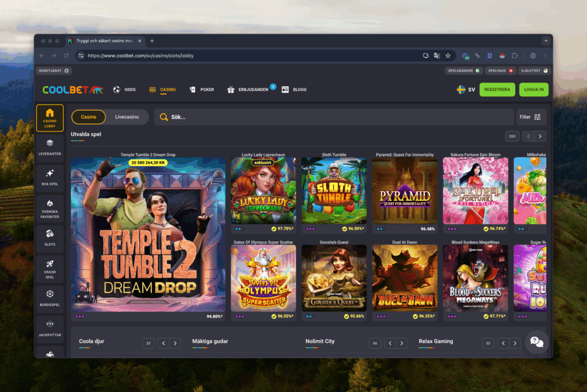587x392 pixels.
Task: Click the Coolbet logo
Action: click(x=73, y=90)
